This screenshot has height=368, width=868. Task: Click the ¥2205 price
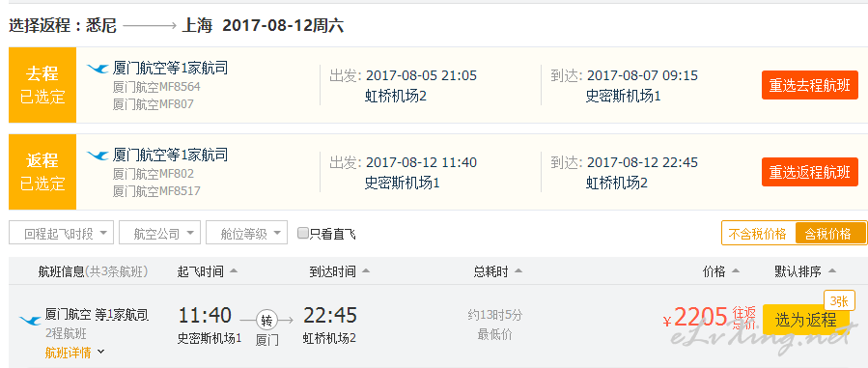point(695,318)
